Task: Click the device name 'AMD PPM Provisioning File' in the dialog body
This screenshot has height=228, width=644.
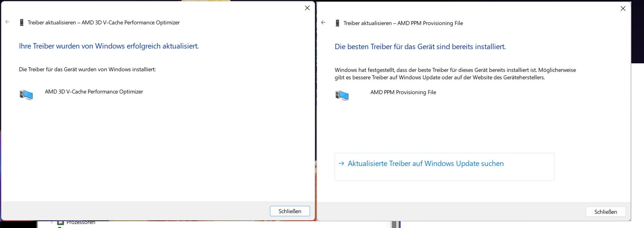Action: 403,92
